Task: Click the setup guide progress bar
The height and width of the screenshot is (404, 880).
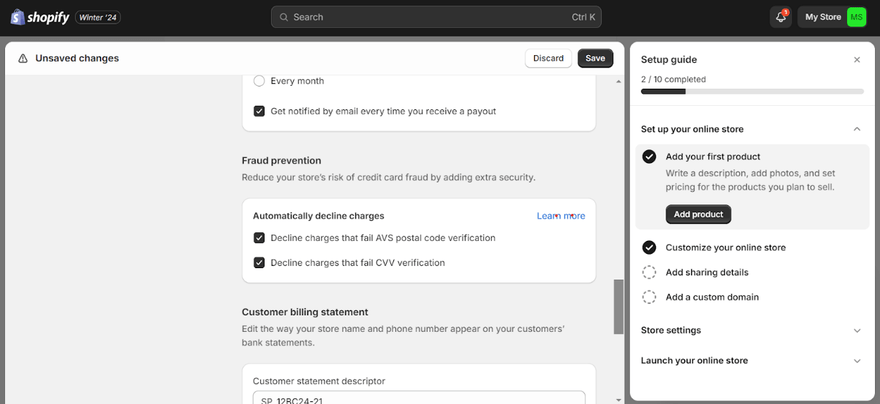Action: 752,91
